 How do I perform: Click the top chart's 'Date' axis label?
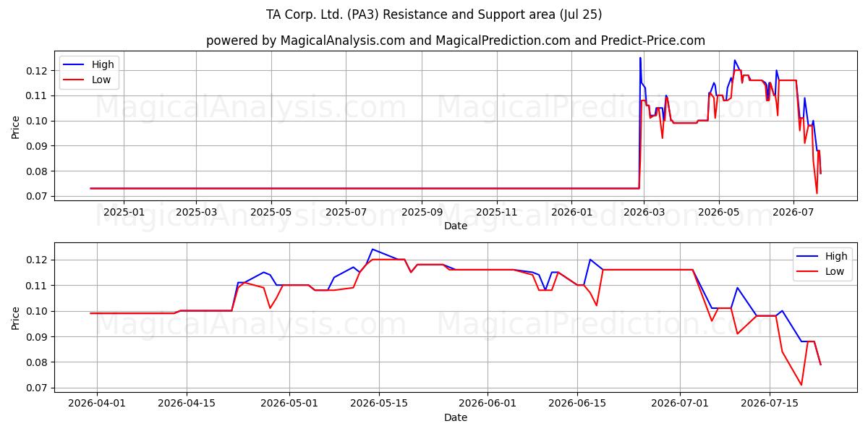[x=456, y=226]
